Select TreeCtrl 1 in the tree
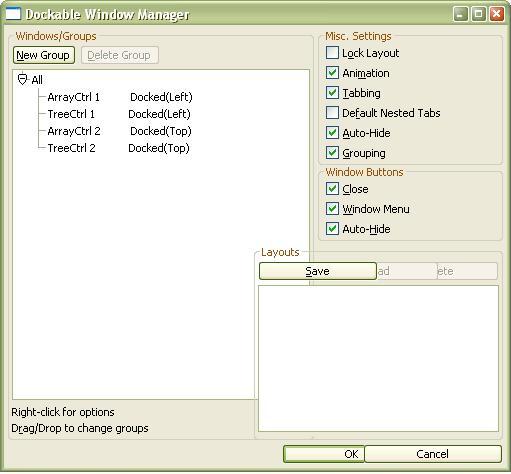The width and height of the screenshot is (511, 474). (x=71, y=114)
